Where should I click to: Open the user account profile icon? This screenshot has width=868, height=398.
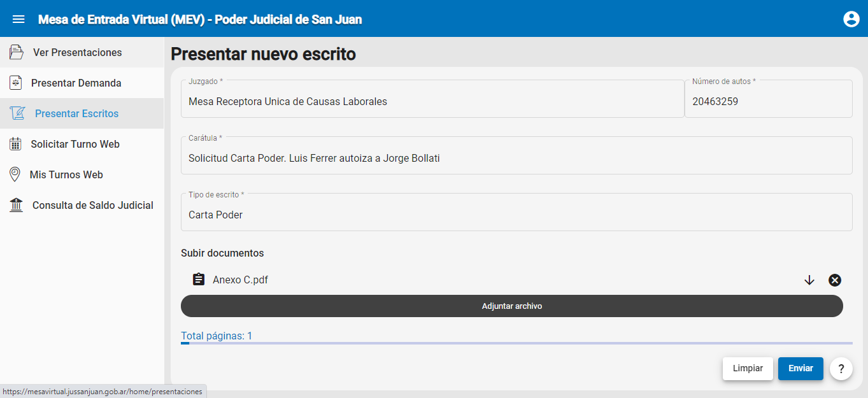tap(851, 19)
